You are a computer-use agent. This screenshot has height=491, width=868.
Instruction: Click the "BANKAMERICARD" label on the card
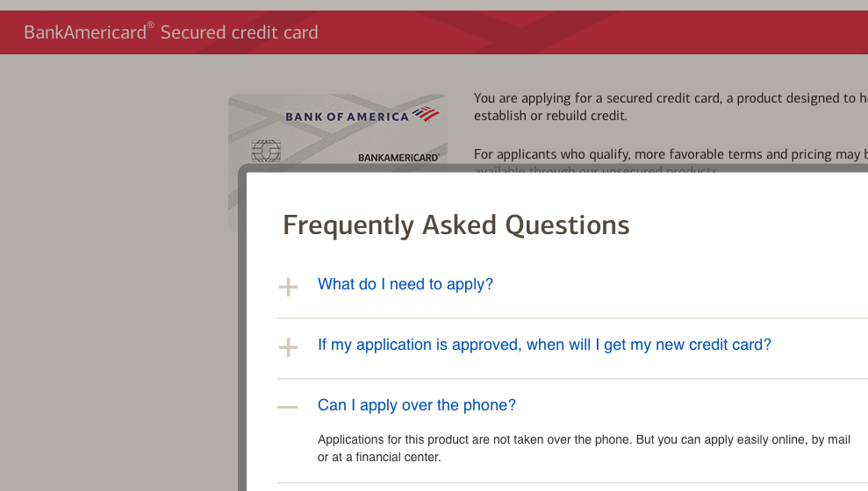(398, 158)
